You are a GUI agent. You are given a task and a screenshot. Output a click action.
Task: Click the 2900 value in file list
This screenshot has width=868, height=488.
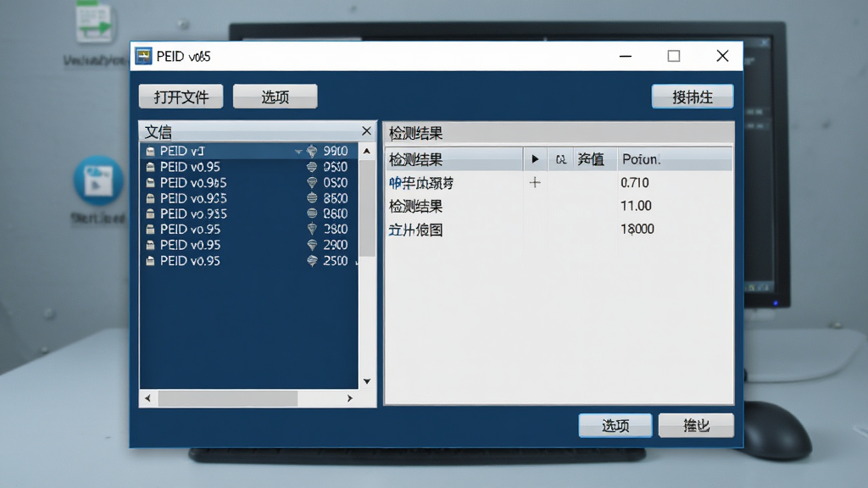(x=336, y=245)
